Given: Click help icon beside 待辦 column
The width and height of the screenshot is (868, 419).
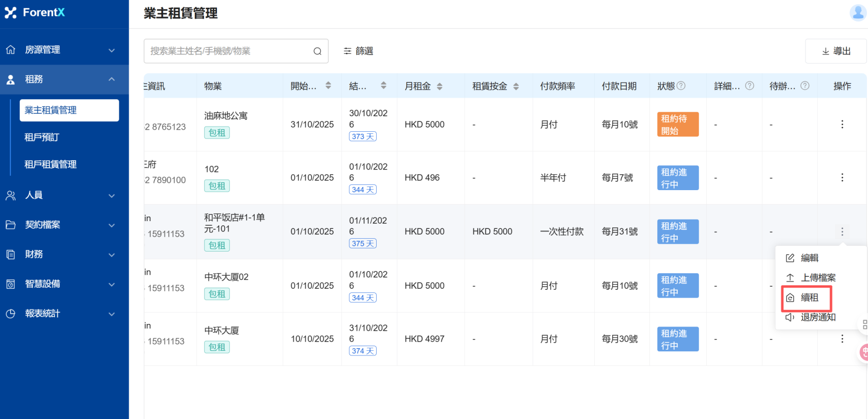Looking at the screenshot, I should (804, 86).
